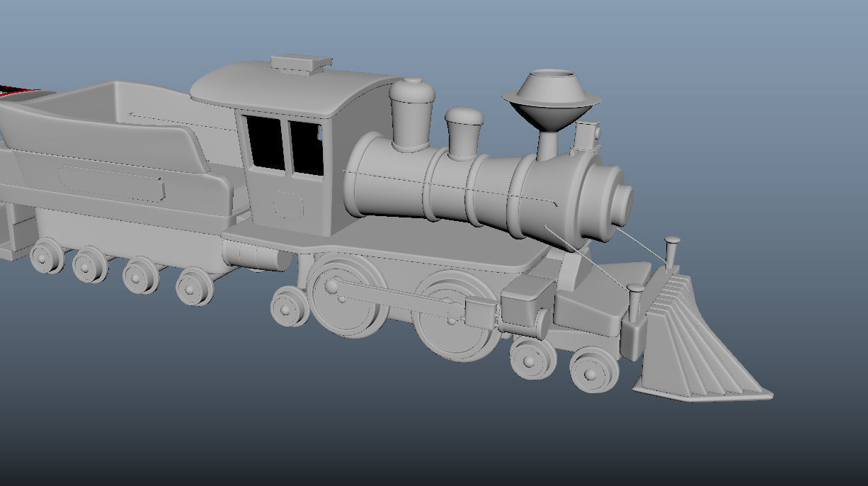
Task: Select the smaller dome in the boiler's middle
Action: click(464, 132)
